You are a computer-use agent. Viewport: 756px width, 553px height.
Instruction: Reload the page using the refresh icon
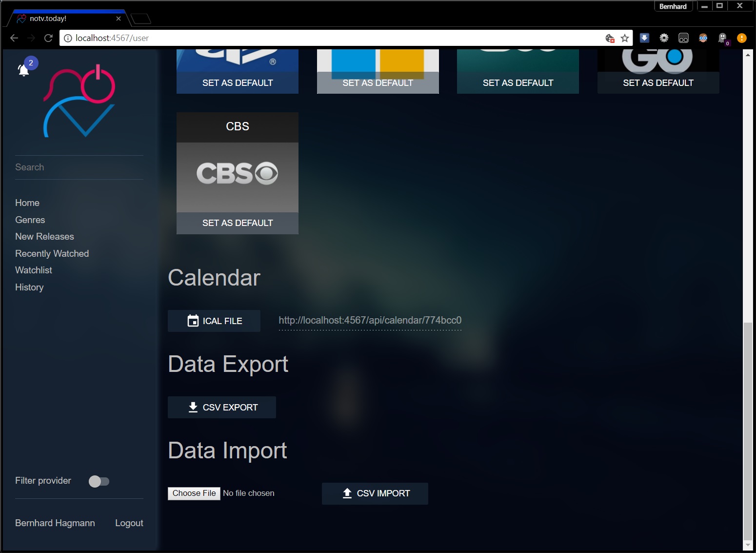tap(48, 38)
